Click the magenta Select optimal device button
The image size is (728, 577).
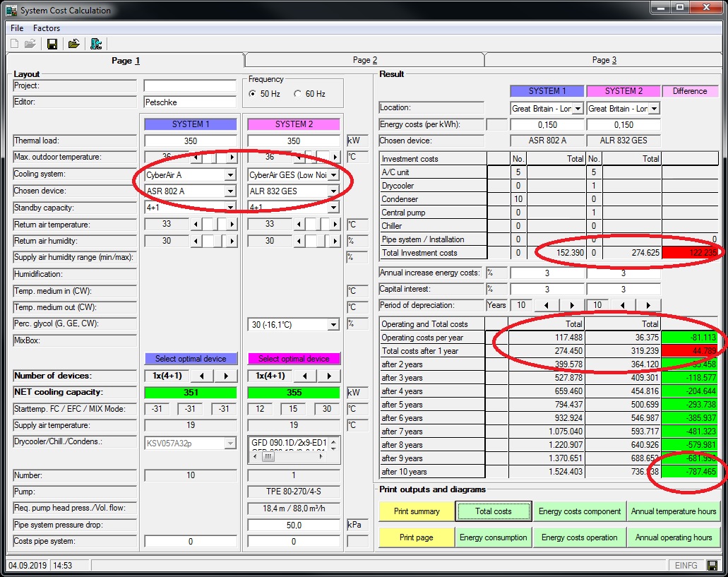tap(294, 359)
